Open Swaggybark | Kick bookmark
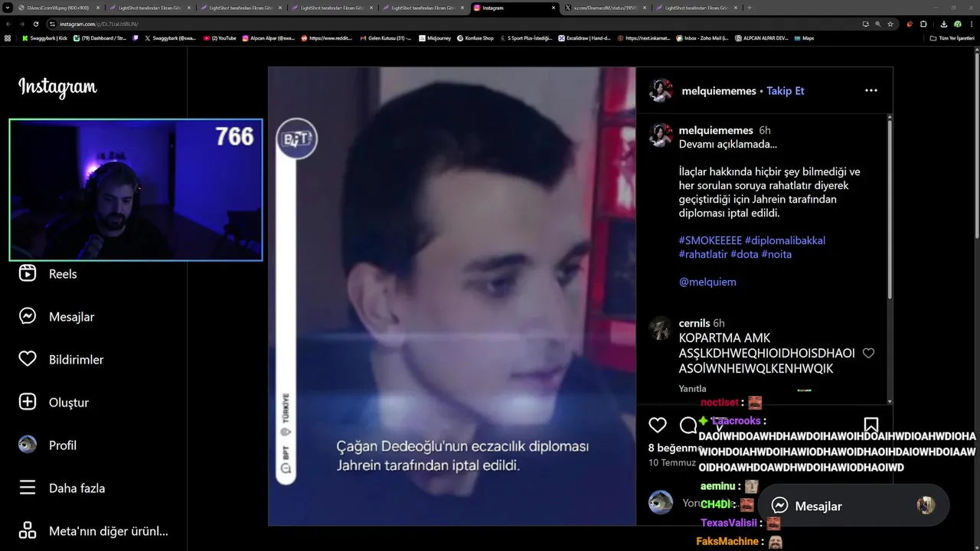 point(44,38)
